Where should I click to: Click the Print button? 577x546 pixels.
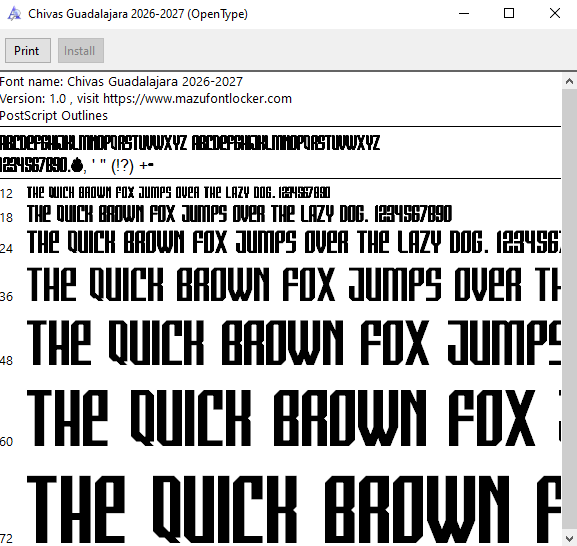28,50
